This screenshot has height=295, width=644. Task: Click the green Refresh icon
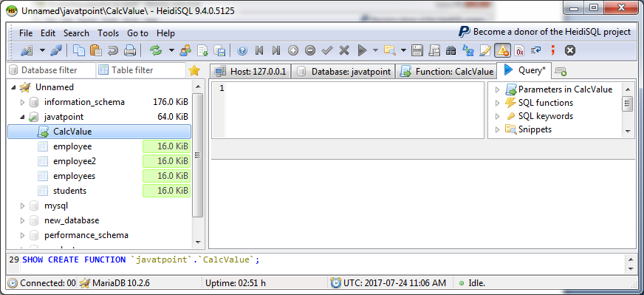[x=156, y=50]
